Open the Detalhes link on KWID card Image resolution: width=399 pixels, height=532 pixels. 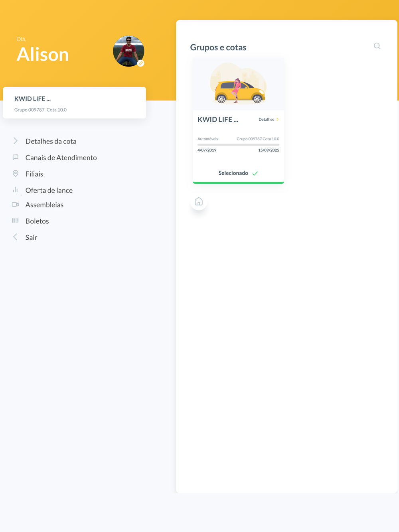click(x=266, y=119)
